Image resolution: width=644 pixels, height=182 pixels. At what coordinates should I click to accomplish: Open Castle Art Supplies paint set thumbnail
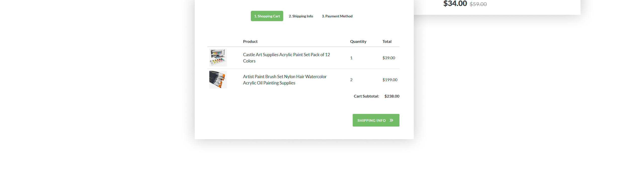coord(218,58)
